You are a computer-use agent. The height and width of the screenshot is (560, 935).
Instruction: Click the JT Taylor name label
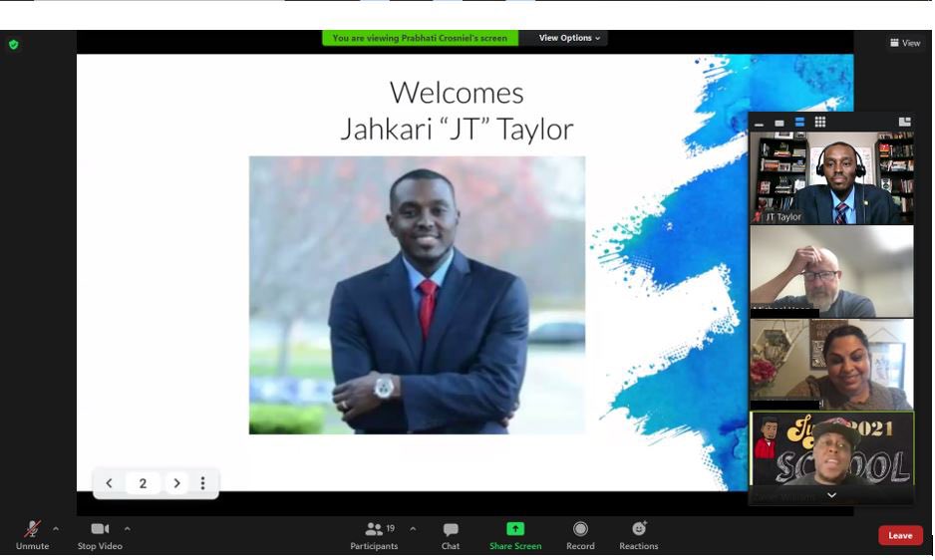[x=782, y=217]
